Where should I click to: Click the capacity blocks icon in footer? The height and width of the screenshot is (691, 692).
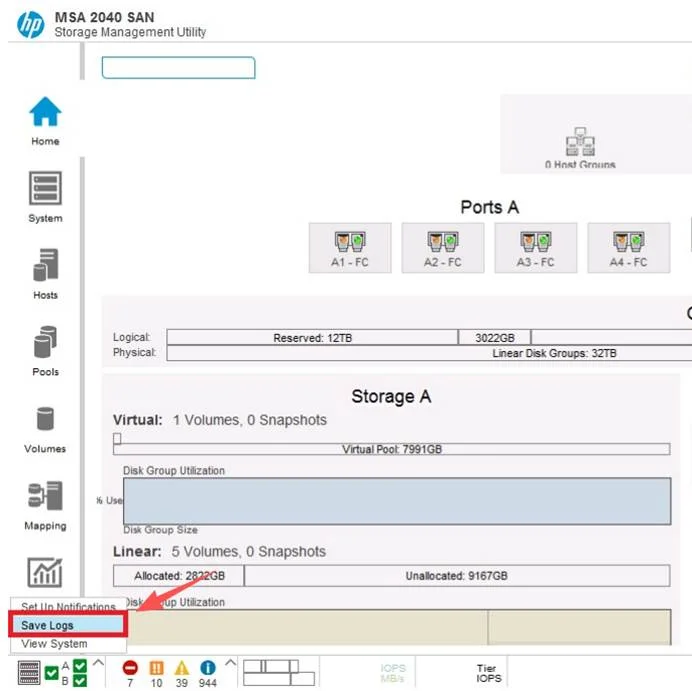tap(279, 673)
